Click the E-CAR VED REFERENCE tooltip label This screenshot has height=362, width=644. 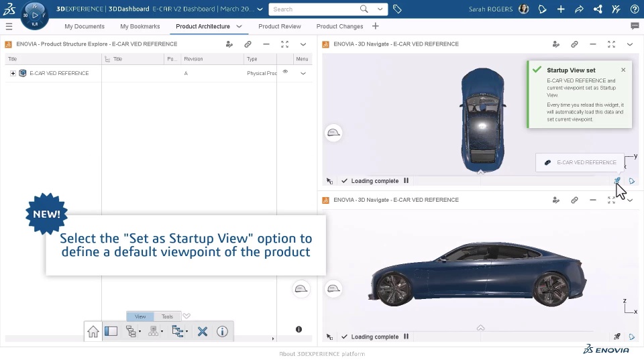[x=586, y=162]
